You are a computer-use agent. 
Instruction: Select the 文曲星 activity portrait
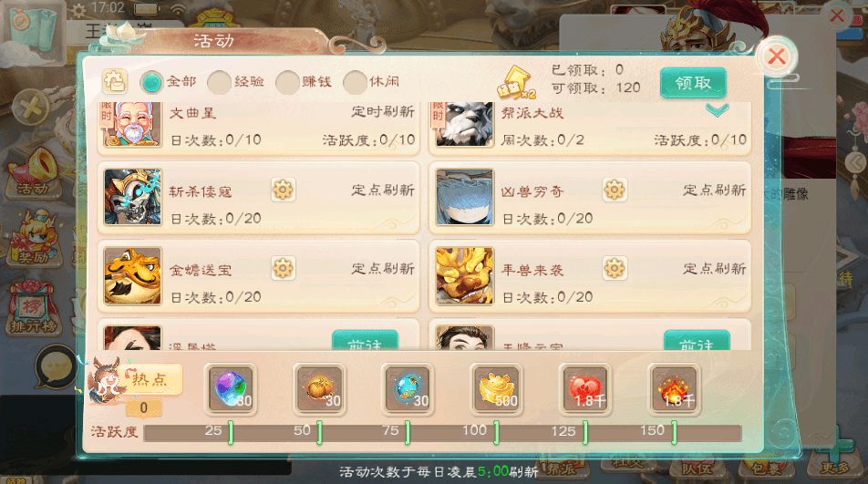132,124
